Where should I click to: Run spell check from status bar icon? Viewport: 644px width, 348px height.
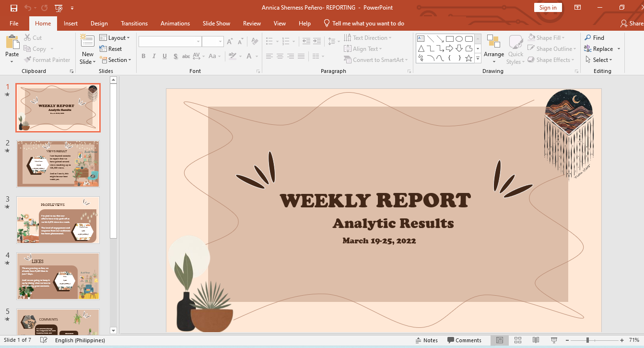(x=44, y=340)
